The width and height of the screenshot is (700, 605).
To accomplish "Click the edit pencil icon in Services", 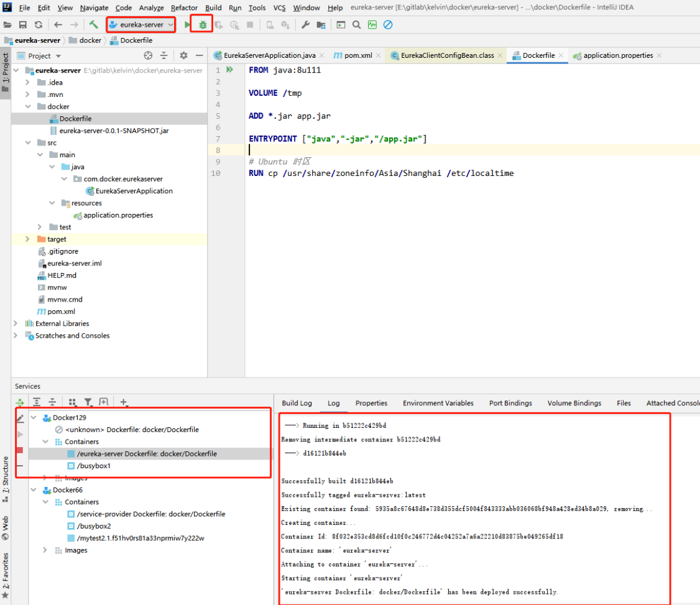I will tap(20, 418).
